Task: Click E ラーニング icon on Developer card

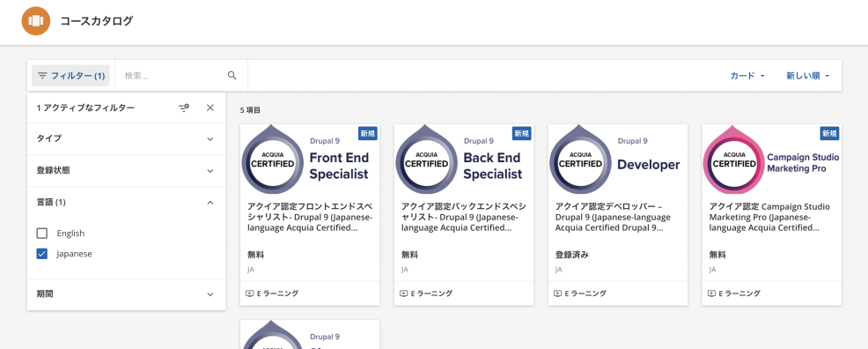Action: point(557,293)
